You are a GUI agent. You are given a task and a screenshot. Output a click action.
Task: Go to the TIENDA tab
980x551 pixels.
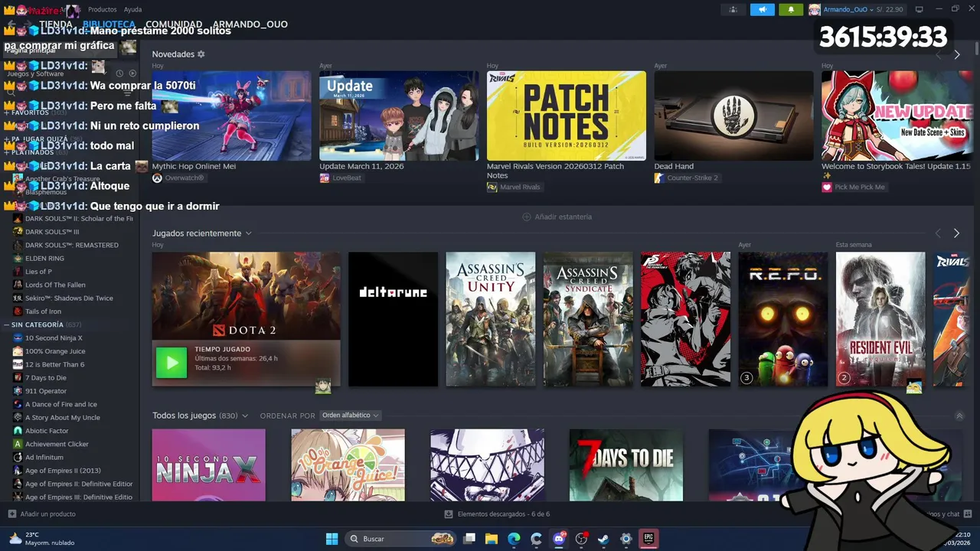56,24
